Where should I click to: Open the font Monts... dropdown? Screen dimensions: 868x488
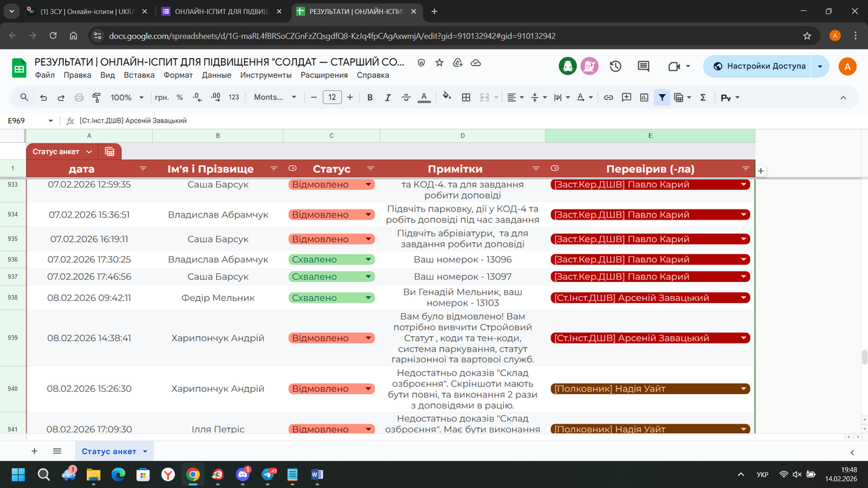click(x=275, y=98)
